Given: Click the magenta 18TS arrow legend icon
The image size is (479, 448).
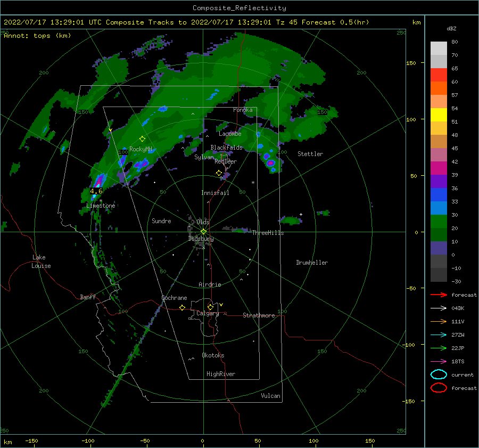Looking at the screenshot, I should 439,362.
